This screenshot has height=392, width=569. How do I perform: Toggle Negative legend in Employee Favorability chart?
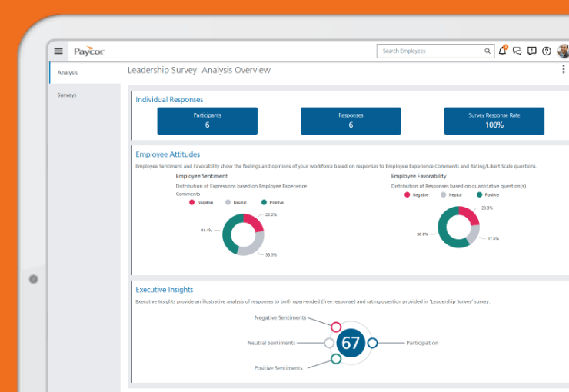pyautogui.click(x=417, y=194)
